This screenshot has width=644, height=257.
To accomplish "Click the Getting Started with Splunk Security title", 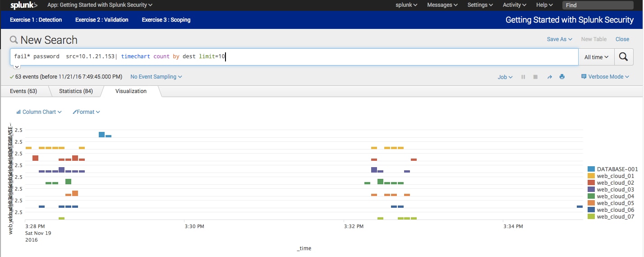I will pyautogui.click(x=570, y=20).
